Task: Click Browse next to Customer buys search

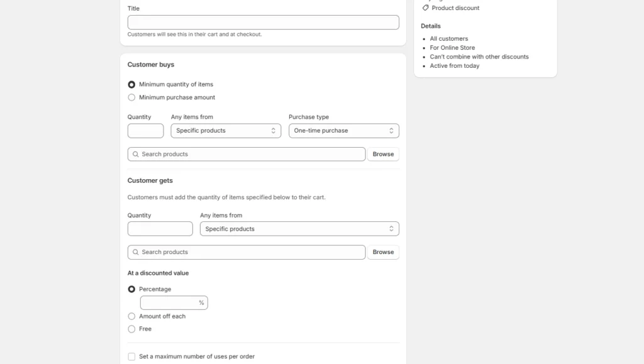Action: click(x=383, y=154)
